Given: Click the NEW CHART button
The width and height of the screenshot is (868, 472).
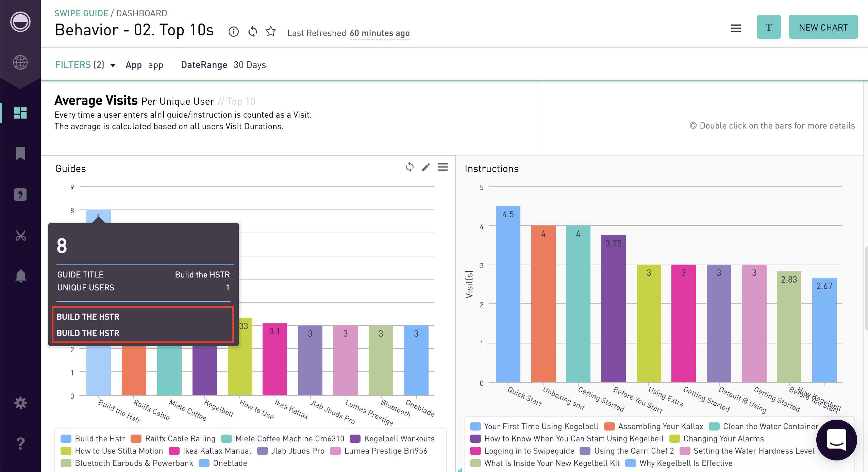Looking at the screenshot, I should (823, 27).
